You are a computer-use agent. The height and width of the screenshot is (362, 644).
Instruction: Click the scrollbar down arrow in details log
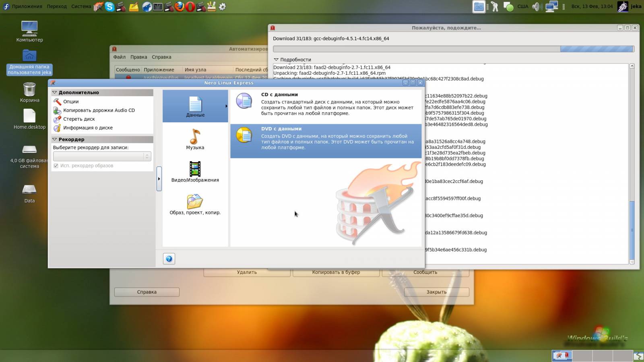pyautogui.click(x=632, y=262)
